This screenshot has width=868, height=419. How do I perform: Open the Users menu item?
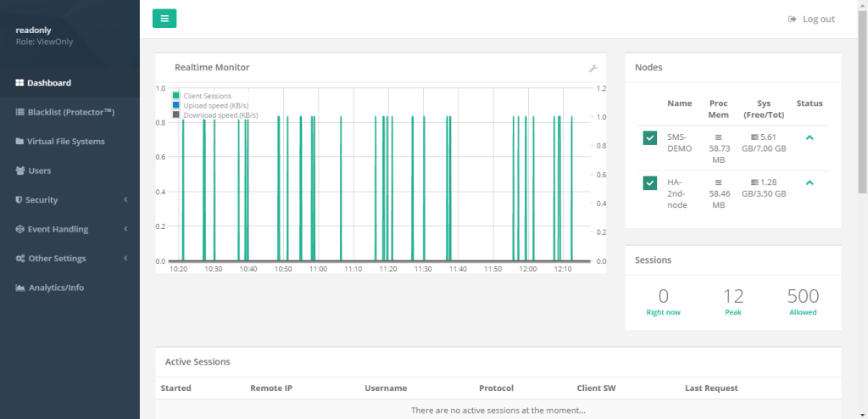(x=39, y=170)
